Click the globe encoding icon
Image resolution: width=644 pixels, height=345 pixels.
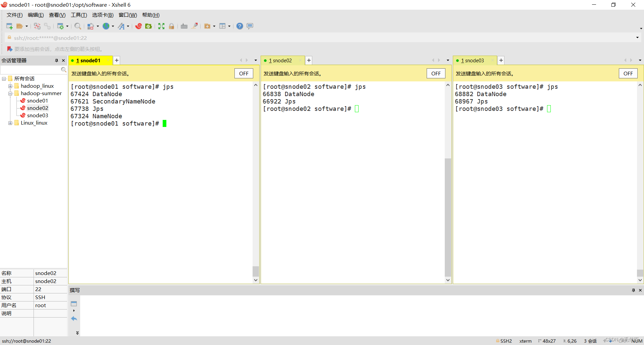pyautogui.click(x=106, y=26)
